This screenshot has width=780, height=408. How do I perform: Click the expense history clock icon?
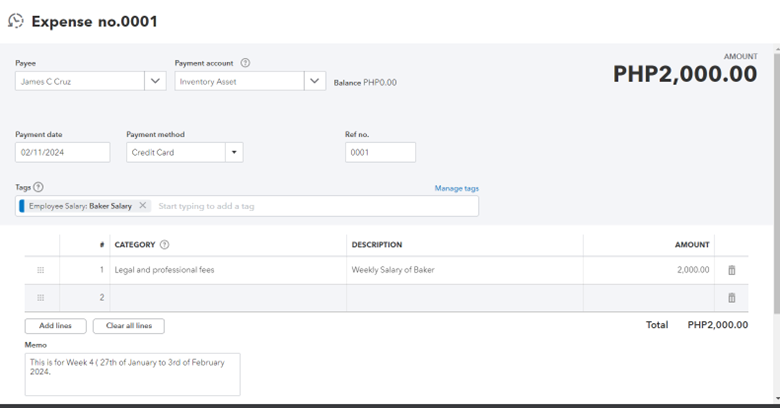pyautogui.click(x=16, y=21)
